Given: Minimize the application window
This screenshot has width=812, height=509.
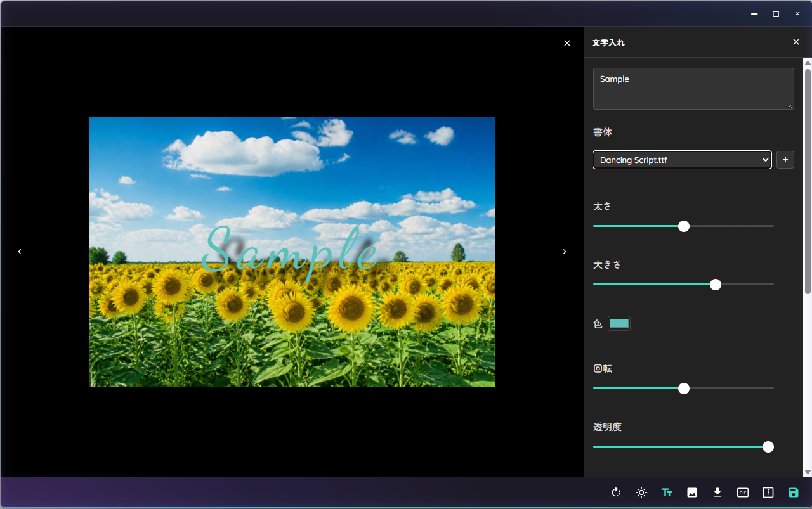Looking at the screenshot, I should pyautogui.click(x=754, y=14).
